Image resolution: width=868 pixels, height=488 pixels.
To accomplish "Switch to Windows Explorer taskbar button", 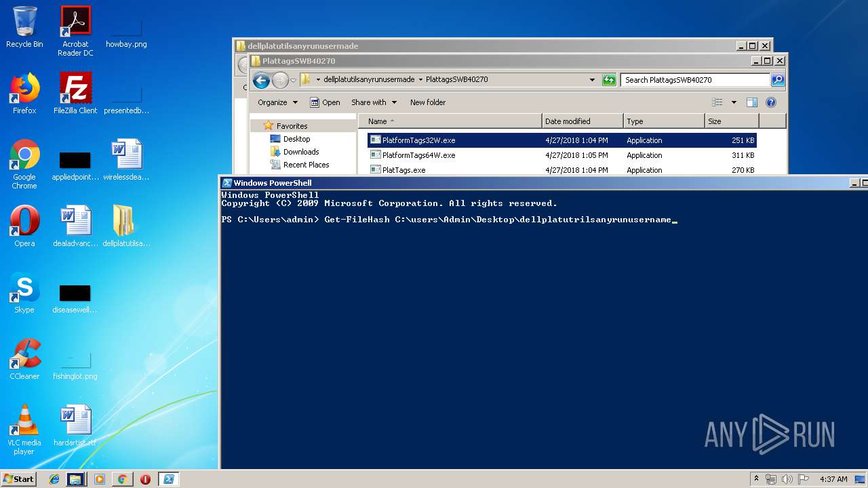I will point(75,479).
